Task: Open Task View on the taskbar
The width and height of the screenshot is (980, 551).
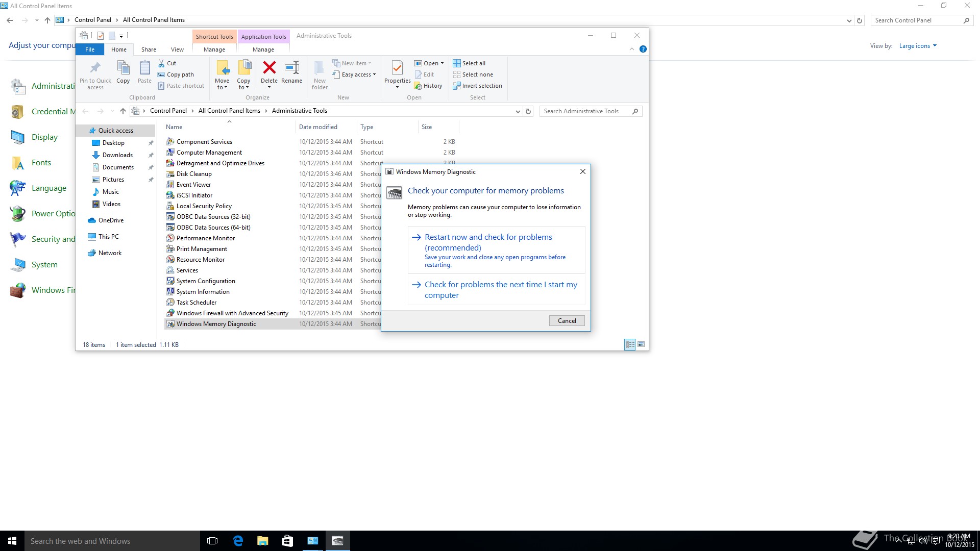Action: pyautogui.click(x=212, y=541)
